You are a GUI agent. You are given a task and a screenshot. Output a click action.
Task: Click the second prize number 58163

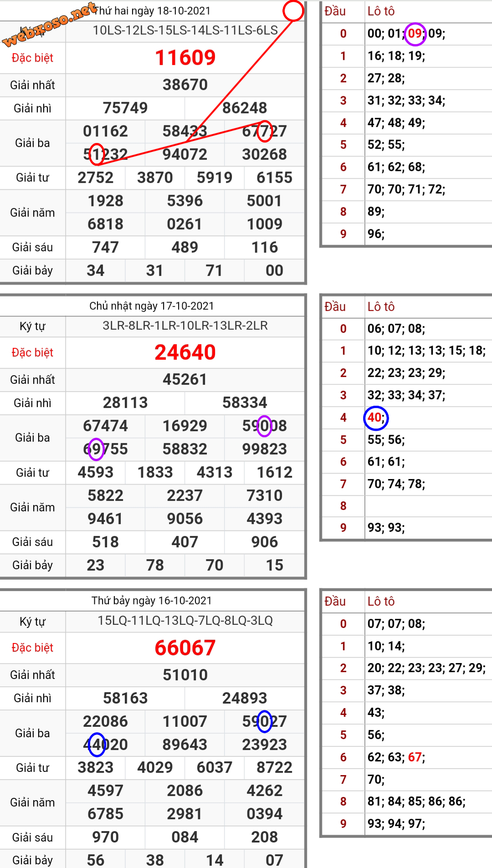125,698
